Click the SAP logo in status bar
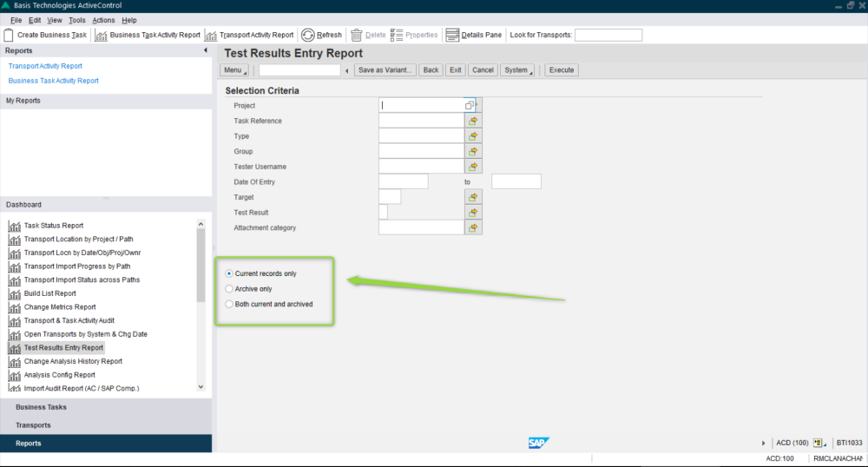The height and width of the screenshot is (467, 868). (x=539, y=443)
